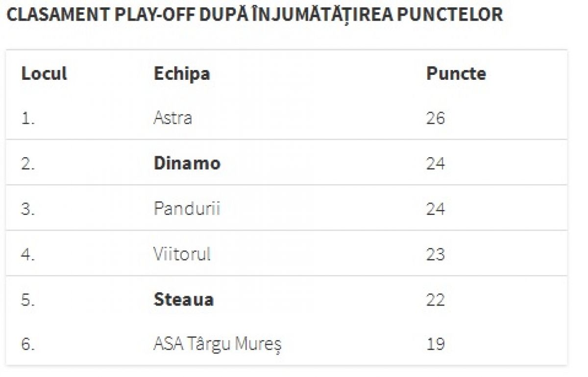Click the Pandurii team name
This screenshot has width=588, height=377.
[187, 209]
